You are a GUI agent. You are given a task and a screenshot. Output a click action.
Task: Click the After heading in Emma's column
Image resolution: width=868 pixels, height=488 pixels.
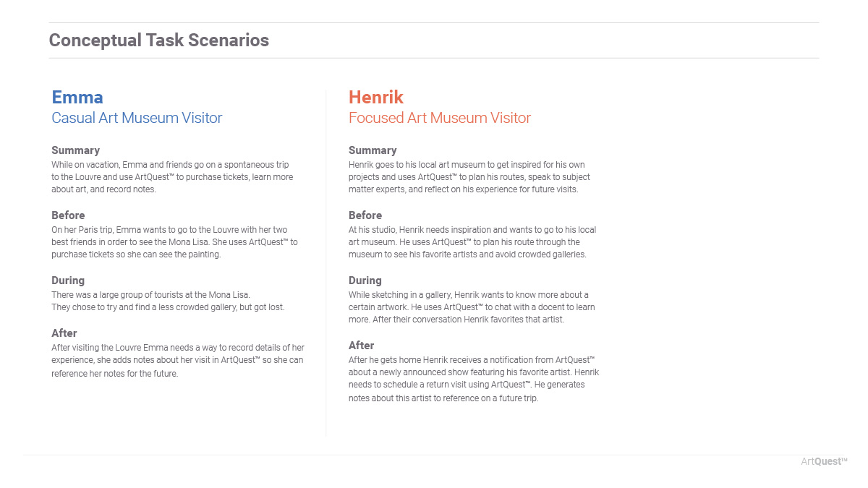(64, 333)
